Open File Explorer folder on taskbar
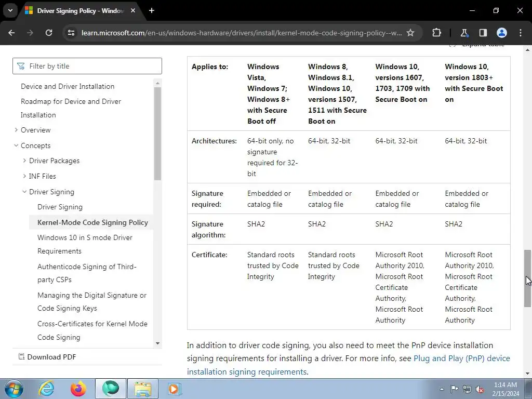This screenshot has height=399, width=532. pyautogui.click(x=143, y=389)
